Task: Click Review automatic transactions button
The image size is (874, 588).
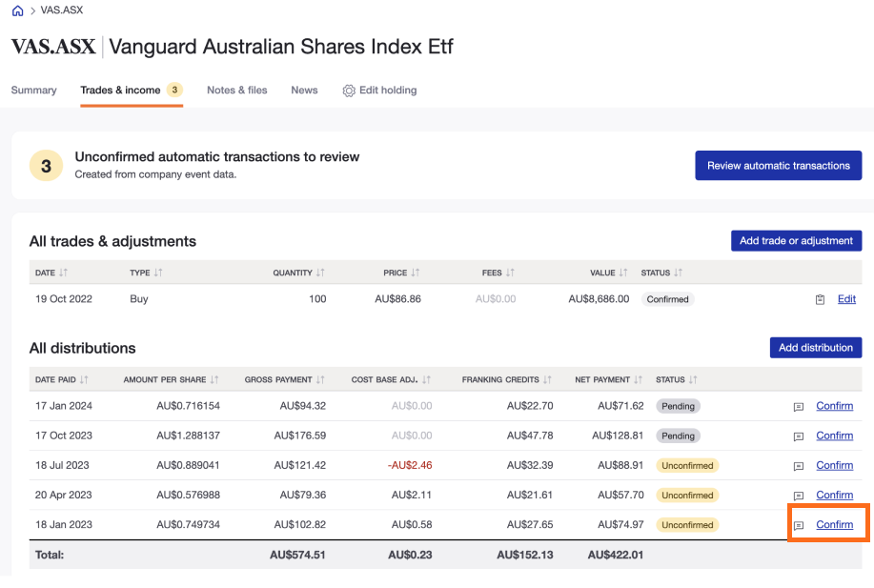Action: click(778, 166)
